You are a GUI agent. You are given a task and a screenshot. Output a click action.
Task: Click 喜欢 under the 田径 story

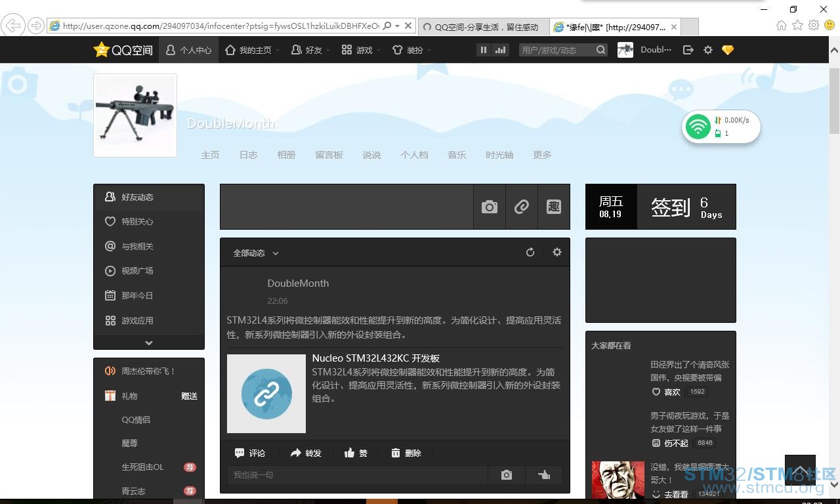tap(666, 392)
